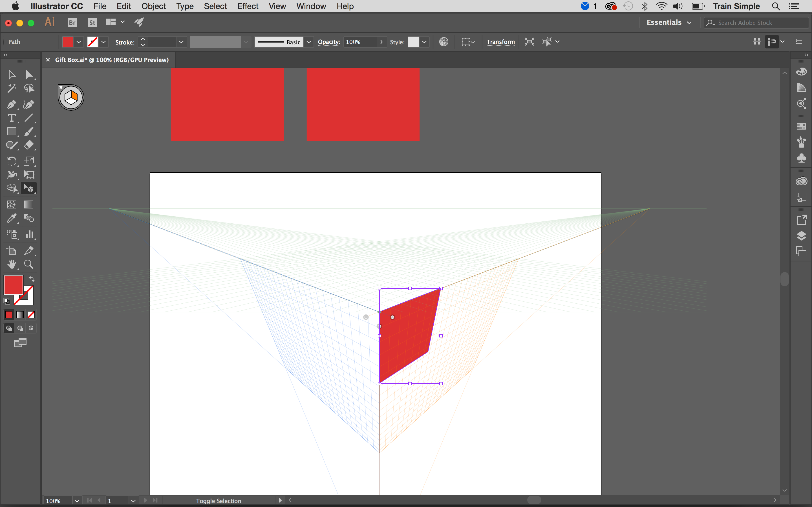
Task: Click Essentials workspace dropdown
Action: pyautogui.click(x=669, y=22)
